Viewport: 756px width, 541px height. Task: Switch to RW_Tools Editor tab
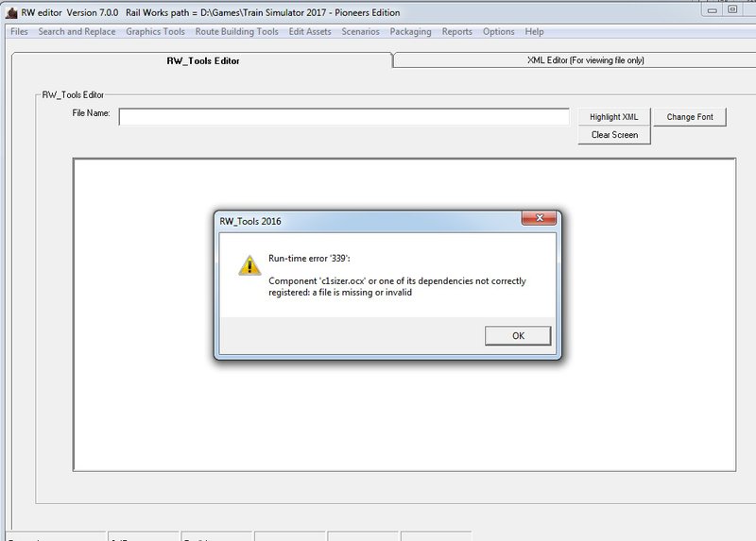click(202, 60)
